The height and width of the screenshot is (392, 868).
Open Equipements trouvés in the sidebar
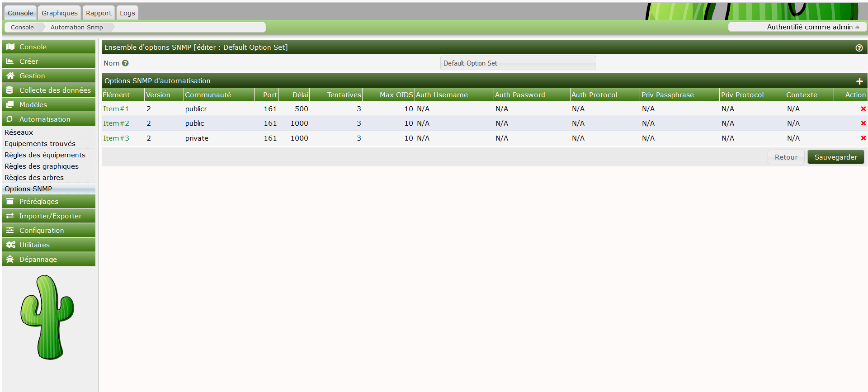pyautogui.click(x=40, y=144)
